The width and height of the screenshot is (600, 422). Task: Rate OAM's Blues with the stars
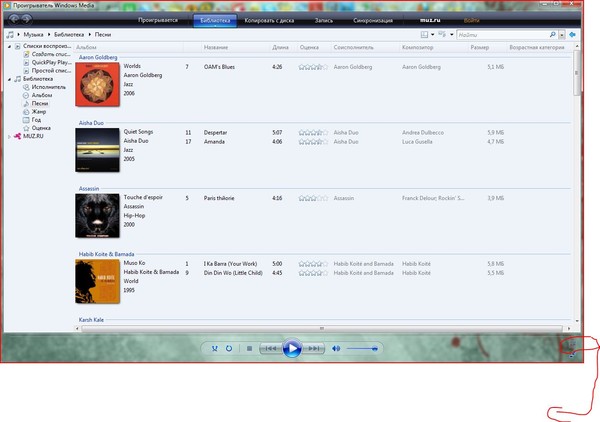pos(313,67)
